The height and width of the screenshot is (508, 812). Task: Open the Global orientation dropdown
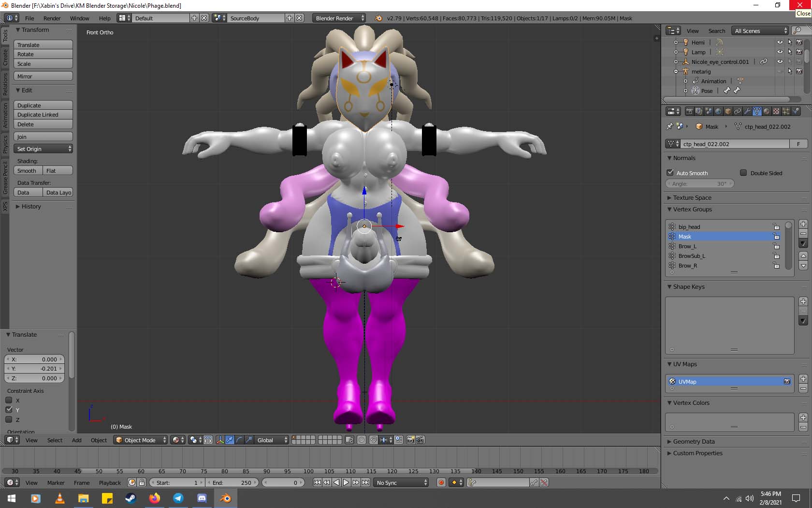pyautogui.click(x=272, y=440)
